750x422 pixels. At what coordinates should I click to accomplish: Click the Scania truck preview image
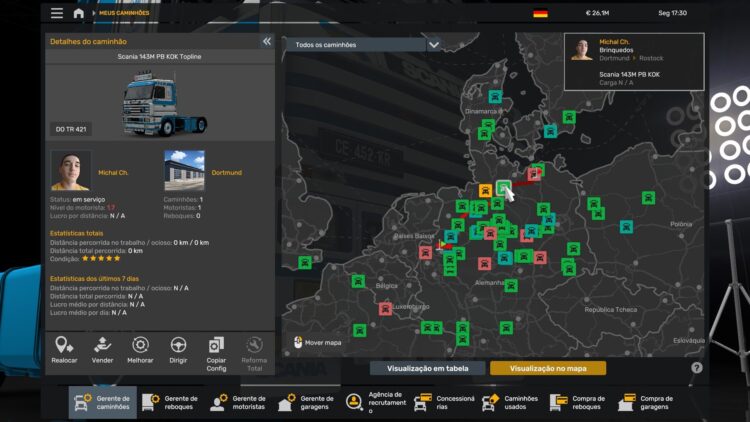165,104
